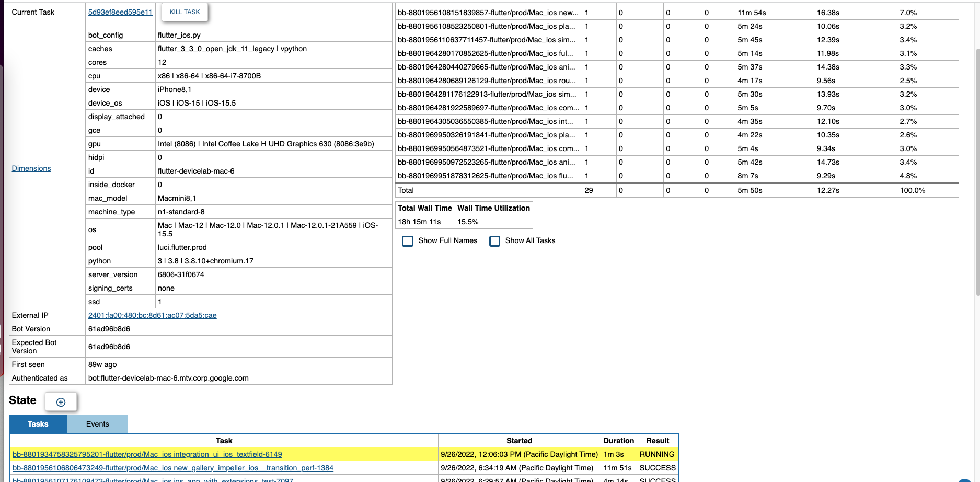Enable the Show All Tasks checkbox
The height and width of the screenshot is (482, 980).
click(x=495, y=241)
